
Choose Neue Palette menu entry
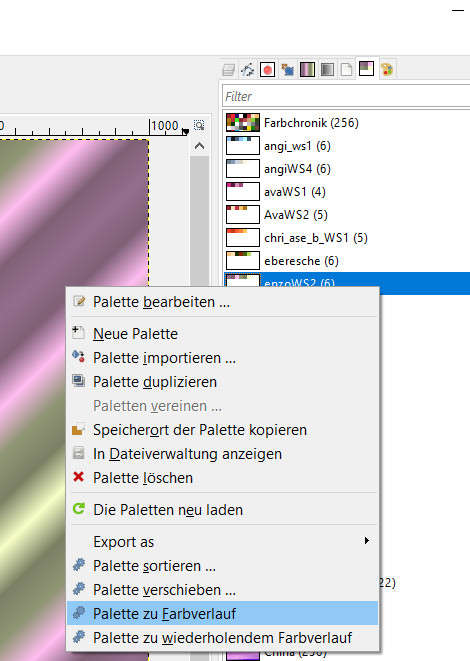(x=222, y=333)
